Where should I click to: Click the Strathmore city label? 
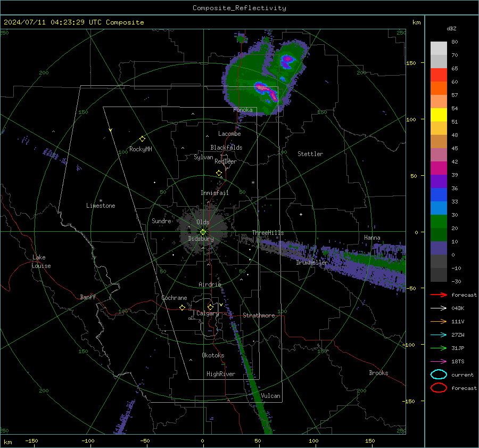tap(259, 315)
